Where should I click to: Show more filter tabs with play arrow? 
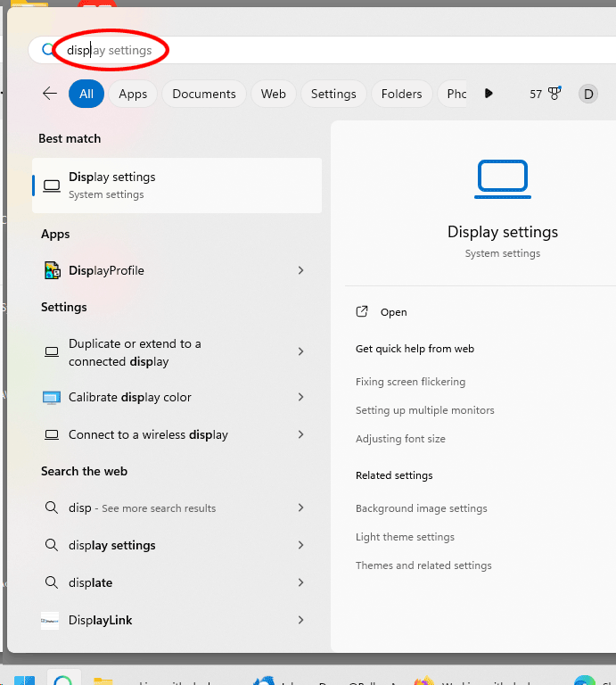pos(489,94)
